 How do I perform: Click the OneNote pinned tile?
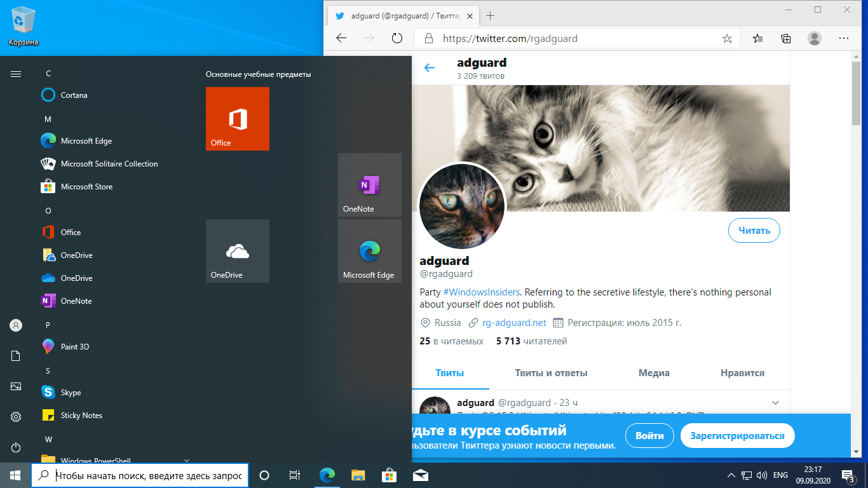(370, 185)
